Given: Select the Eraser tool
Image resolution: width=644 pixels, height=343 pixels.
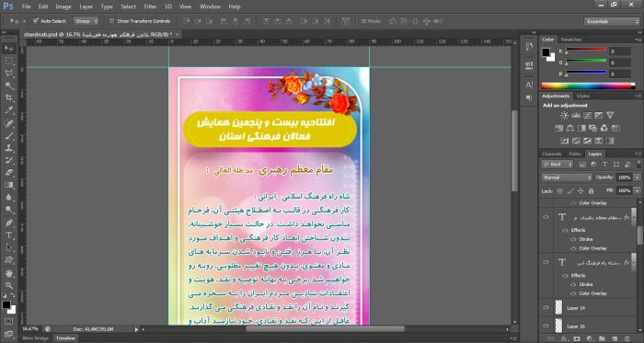Looking at the screenshot, I should pos(8,172).
